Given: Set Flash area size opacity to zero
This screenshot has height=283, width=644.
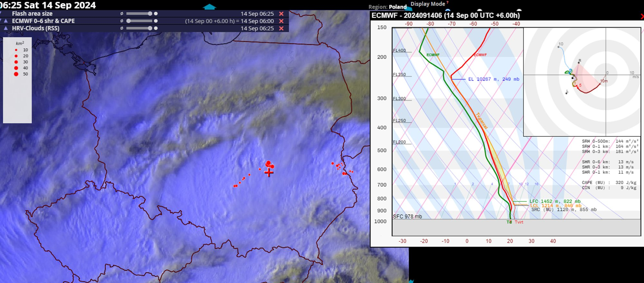Looking at the screenshot, I should click(x=122, y=14).
